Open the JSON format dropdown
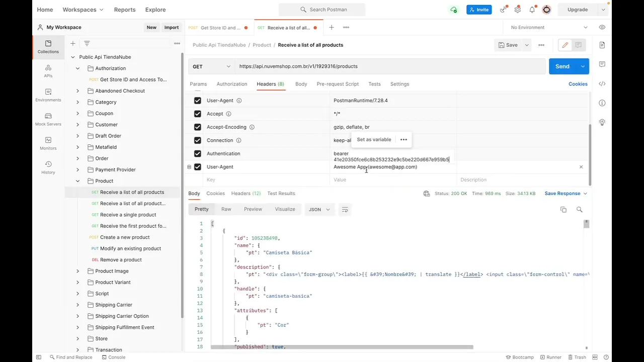 click(319, 210)
